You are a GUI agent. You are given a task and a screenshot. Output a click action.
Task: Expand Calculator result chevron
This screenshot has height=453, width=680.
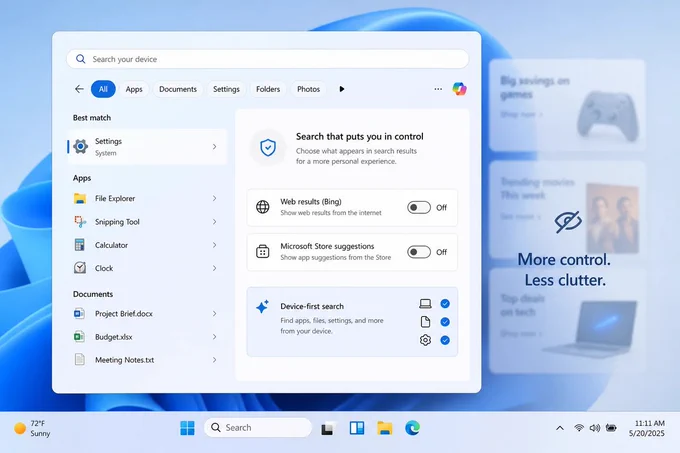(x=215, y=245)
